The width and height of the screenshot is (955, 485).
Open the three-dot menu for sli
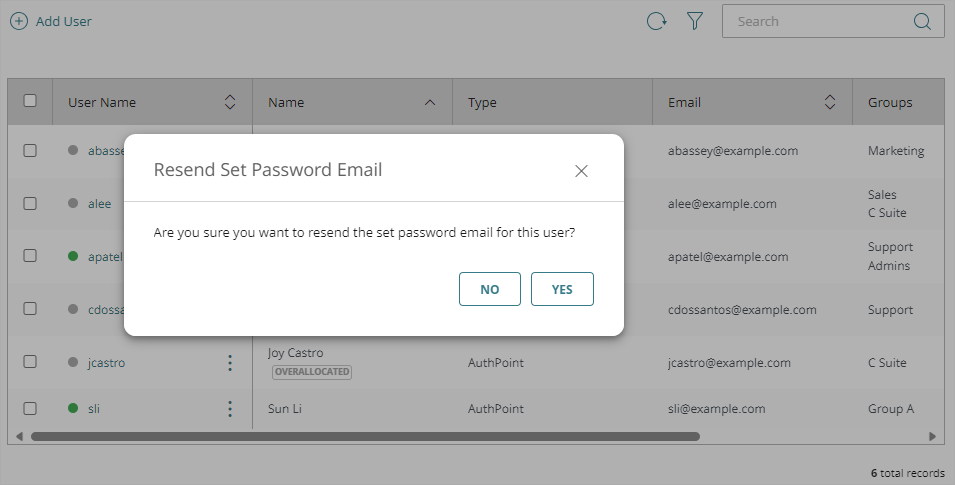pos(230,409)
